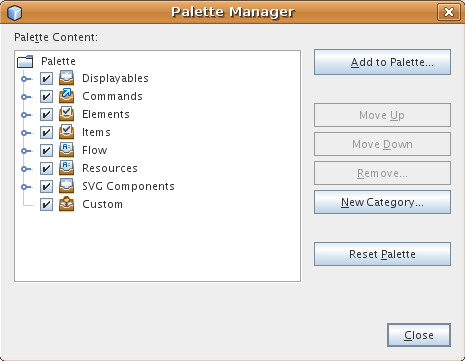Click the Custom category icon
The image size is (465, 361).
pos(67,204)
